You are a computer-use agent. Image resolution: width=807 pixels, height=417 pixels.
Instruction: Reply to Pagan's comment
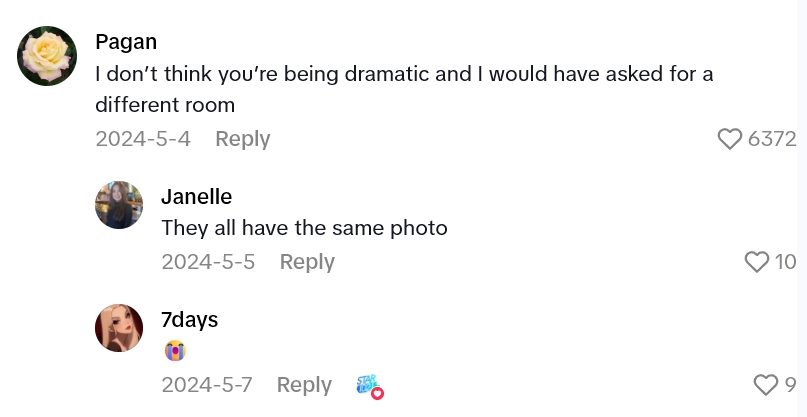pyautogui.click(x=243, y=139)
